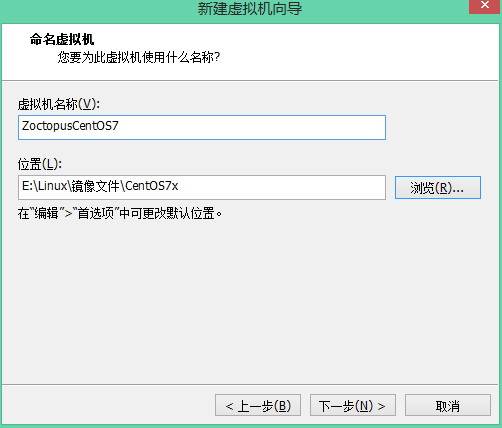Image resolution: width=502 pixels, height=428 pixels.
Task: Click the 新建虚拟机向导 title bar text
Action: (x=250, y=8)
